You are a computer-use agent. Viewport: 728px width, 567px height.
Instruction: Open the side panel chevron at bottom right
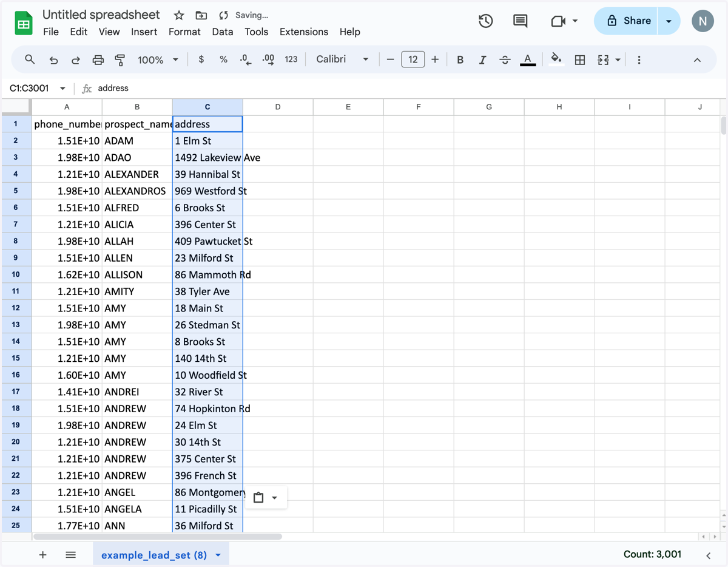(x=708, y=555)
